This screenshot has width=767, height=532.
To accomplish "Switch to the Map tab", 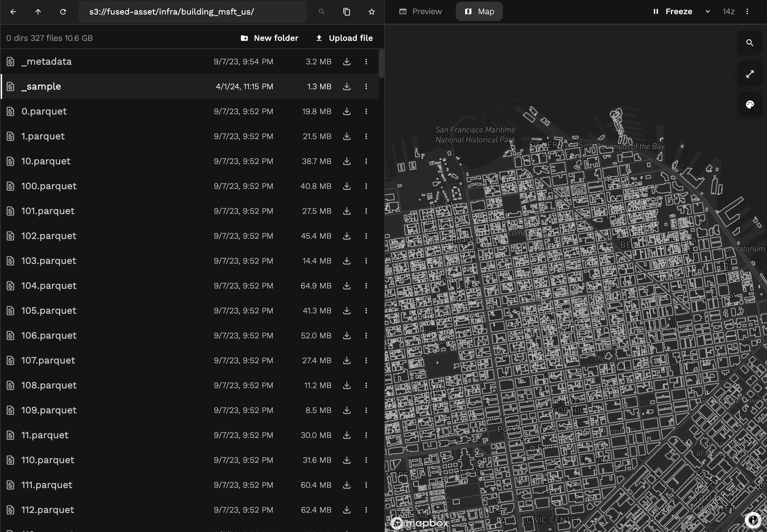I will [479, 11].
